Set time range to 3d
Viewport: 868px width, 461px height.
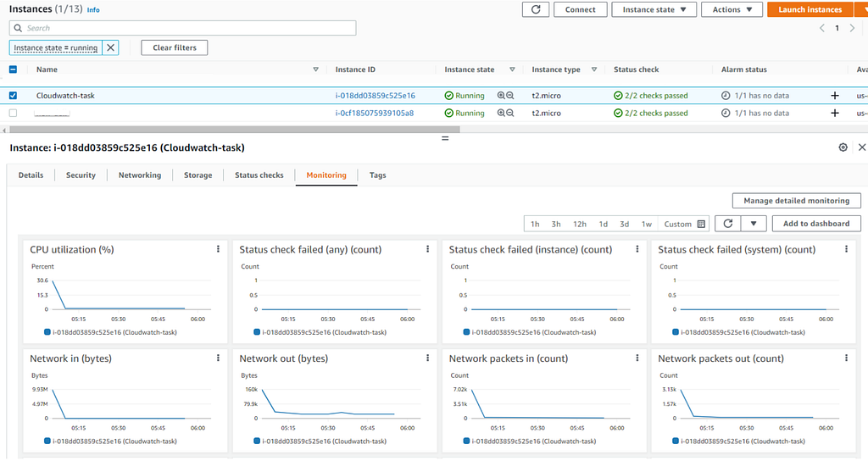(625, 224)
